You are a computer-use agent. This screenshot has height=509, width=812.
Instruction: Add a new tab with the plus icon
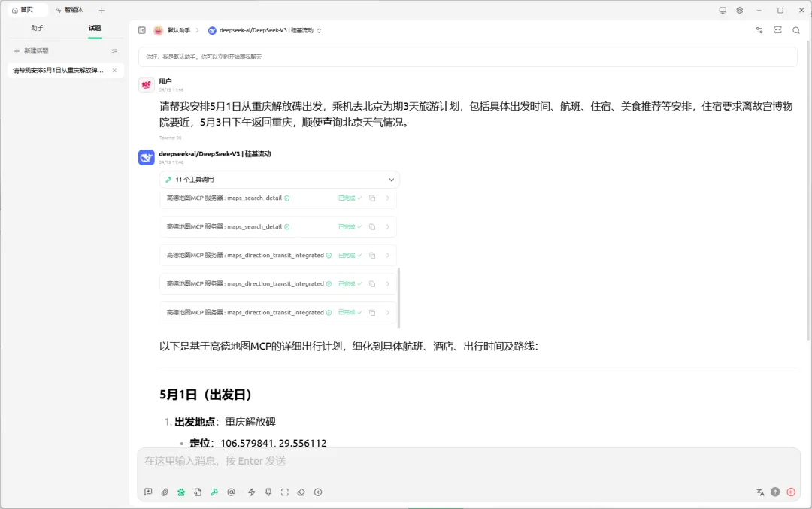101,10
